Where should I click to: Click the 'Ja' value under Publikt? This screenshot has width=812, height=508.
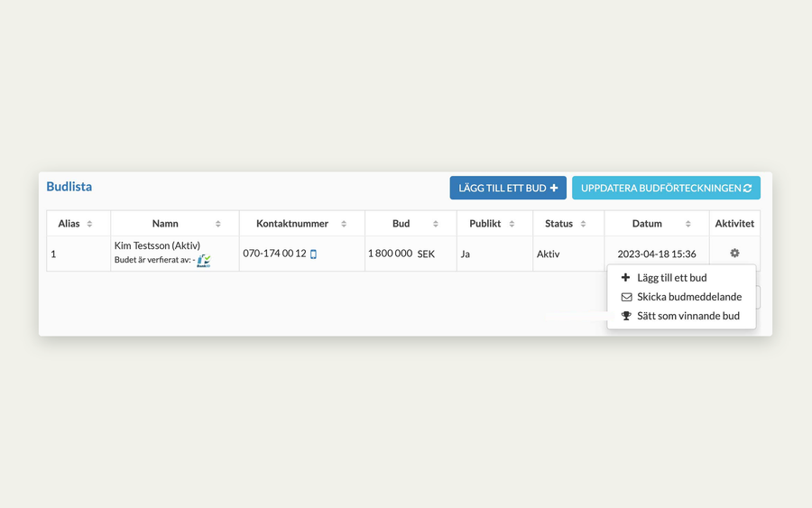click(x=465, y=254)
